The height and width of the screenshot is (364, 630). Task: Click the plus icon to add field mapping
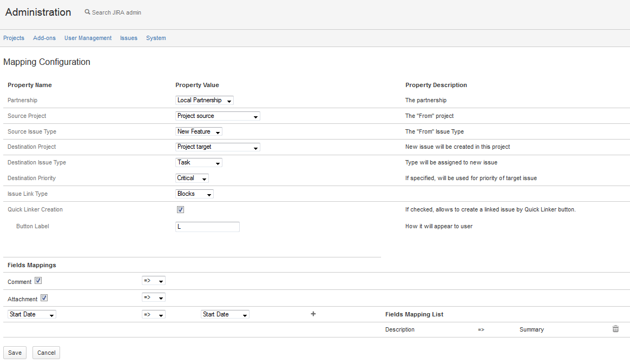(x=313, y=314)
